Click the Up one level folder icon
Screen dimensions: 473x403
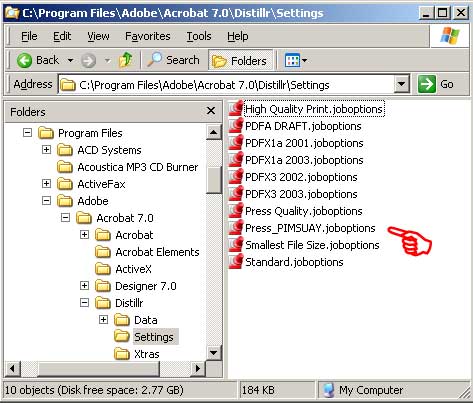point(126,60)
